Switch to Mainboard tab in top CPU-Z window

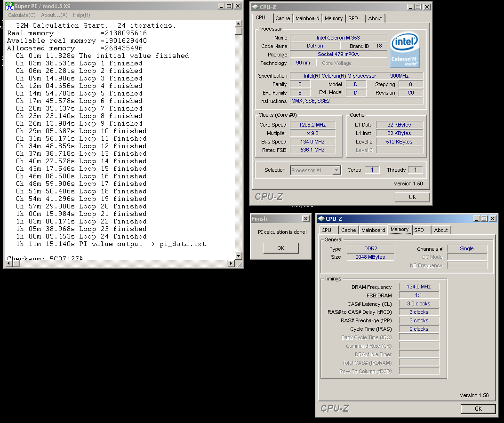click(x=307, y=18)
